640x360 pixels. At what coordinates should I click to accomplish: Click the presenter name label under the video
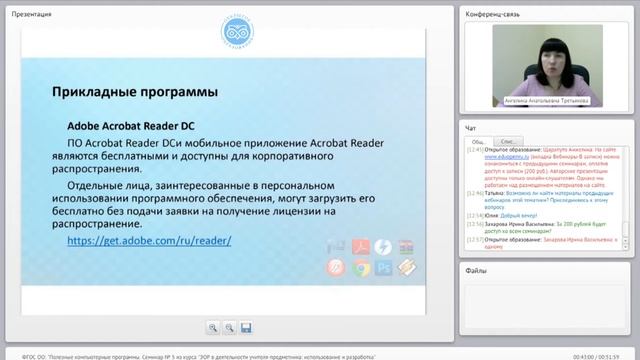[x=547, y=100]
